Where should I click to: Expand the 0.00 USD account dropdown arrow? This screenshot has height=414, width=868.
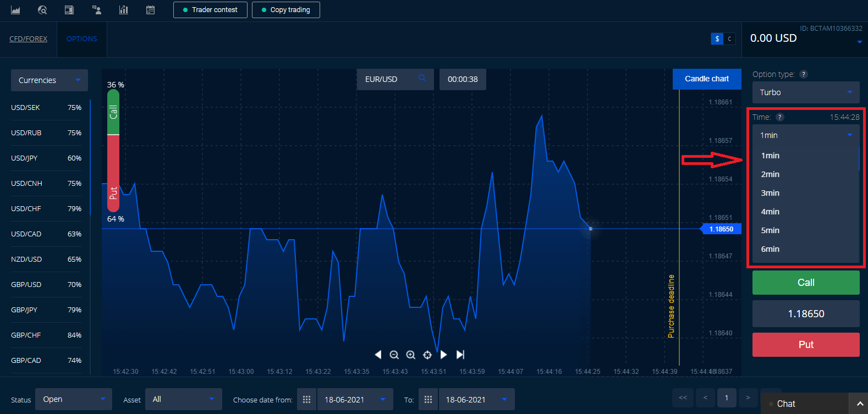tap(860, 42)
